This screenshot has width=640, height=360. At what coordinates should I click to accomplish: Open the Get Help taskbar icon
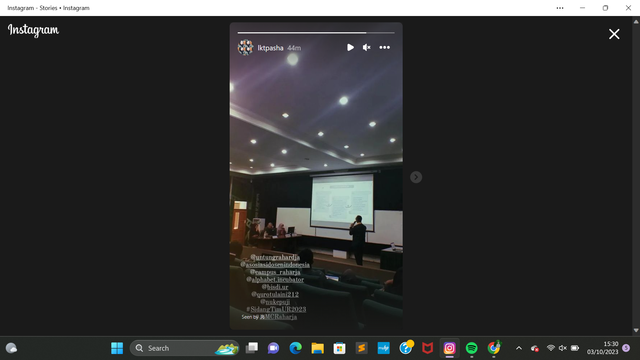click(x=406, y=348)
